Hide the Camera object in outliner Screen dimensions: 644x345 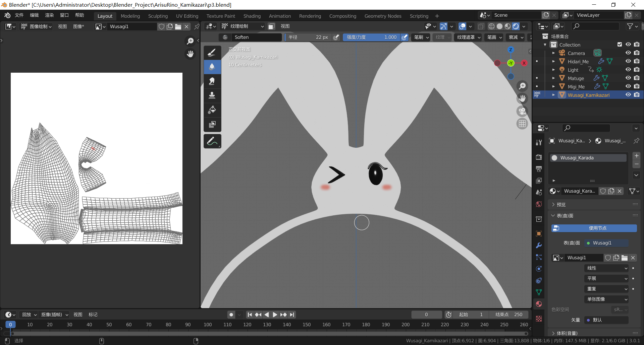[628, 53]
